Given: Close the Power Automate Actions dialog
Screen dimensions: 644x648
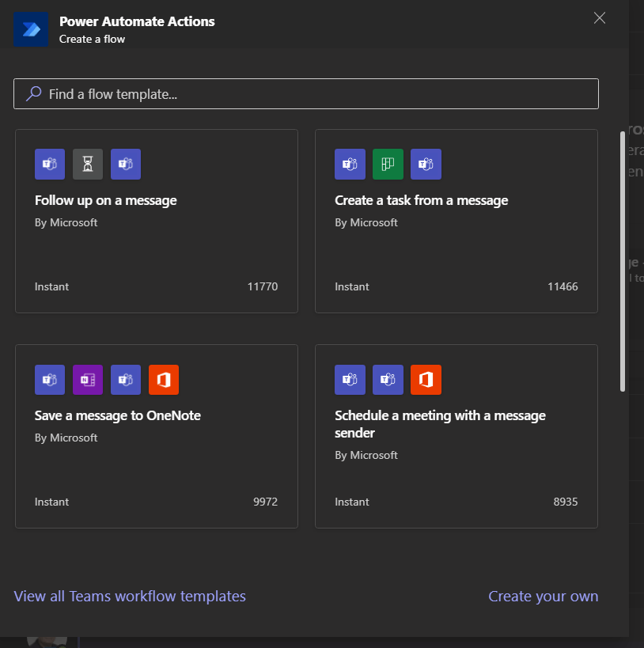Looking at the screenshot, I should 600,18.
